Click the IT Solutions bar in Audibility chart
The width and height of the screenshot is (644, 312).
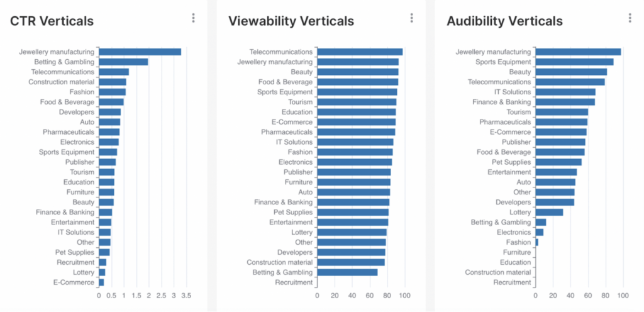click(565, 92)
